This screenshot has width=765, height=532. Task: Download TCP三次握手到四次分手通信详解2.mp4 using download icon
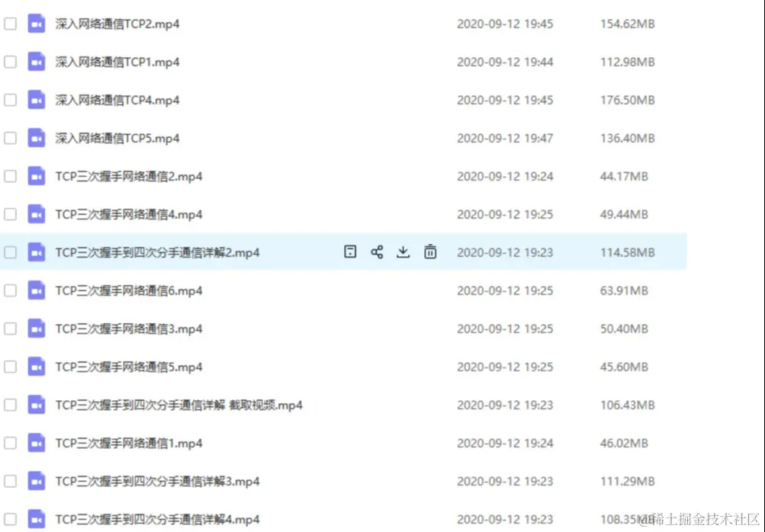coord(403,252)
